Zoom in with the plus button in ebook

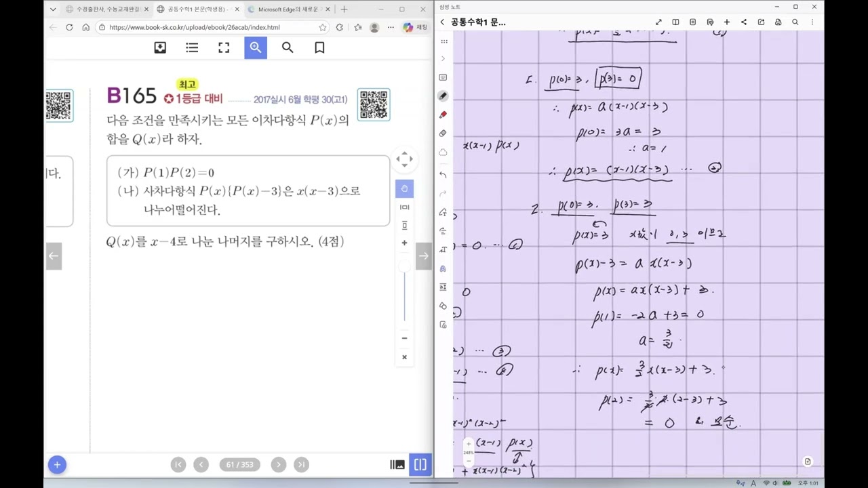(x=404, y=243)
